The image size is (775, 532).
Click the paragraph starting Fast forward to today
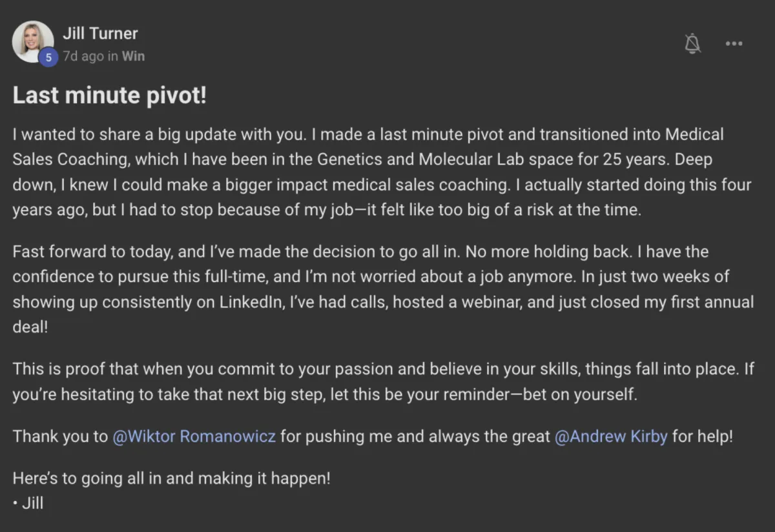click(x=381, y=289)
